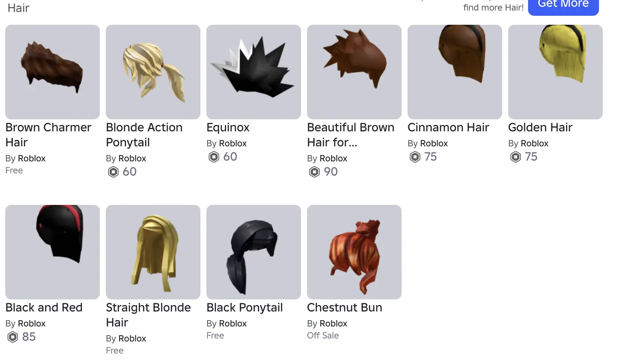Click the Robux icon under Equinox

tap(214, 157)
